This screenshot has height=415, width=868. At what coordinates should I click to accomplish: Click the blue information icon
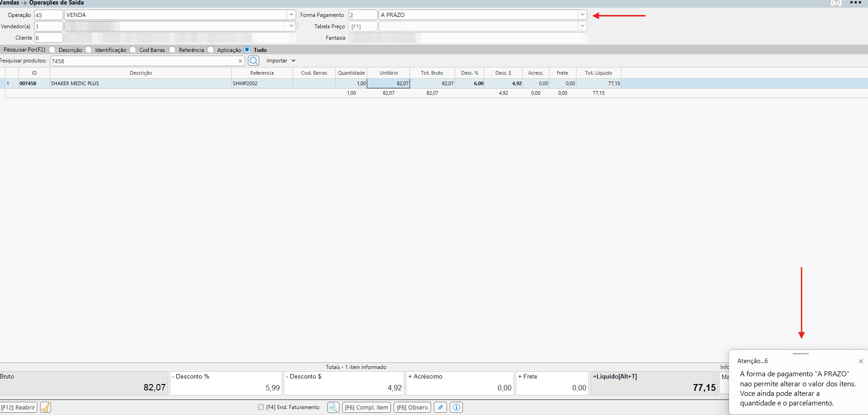(456, 407)
